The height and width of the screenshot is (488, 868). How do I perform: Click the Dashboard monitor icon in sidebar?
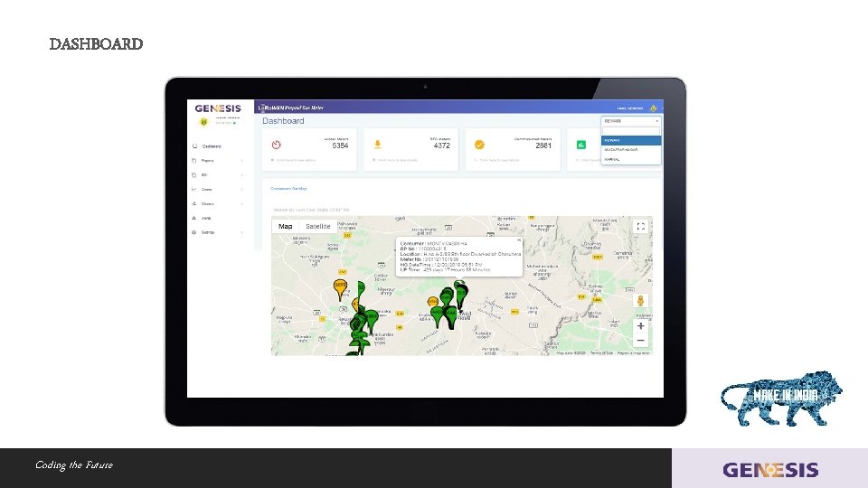194,146
